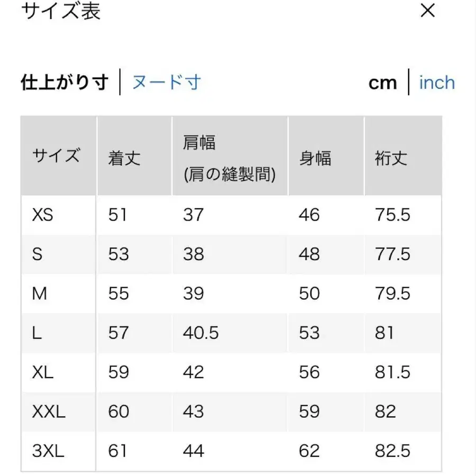Click the サイズ表 title text
Screen dimensions: 476x476
61,11
